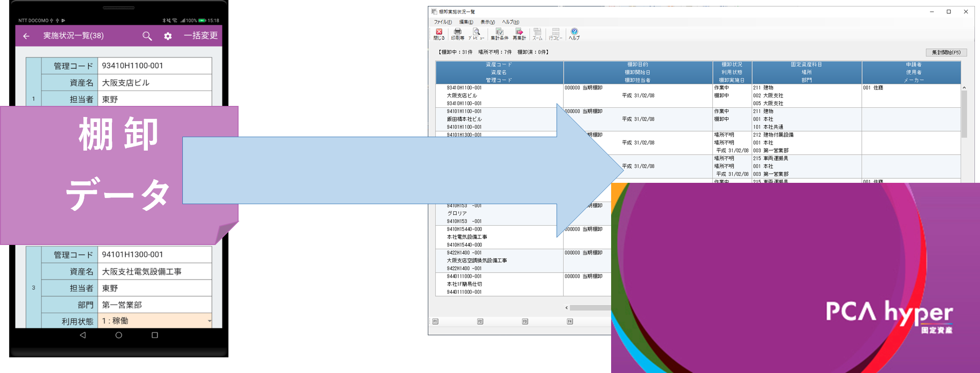The image size is (980, 373).
Task: Open the ヘルプ help toolbar icon
Action: (x=574, y=34)
